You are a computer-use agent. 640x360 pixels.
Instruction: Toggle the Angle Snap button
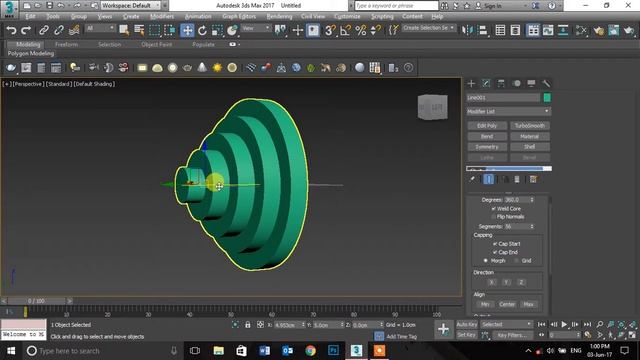(x=345, y=30)
